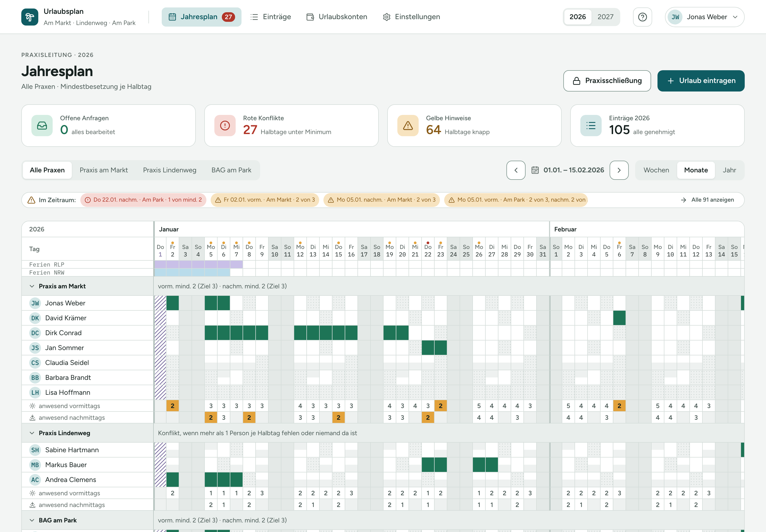Click the date range 01.01. – 15.02.2026
Screen dimensions: 766x532
click(x=574, y=170)
